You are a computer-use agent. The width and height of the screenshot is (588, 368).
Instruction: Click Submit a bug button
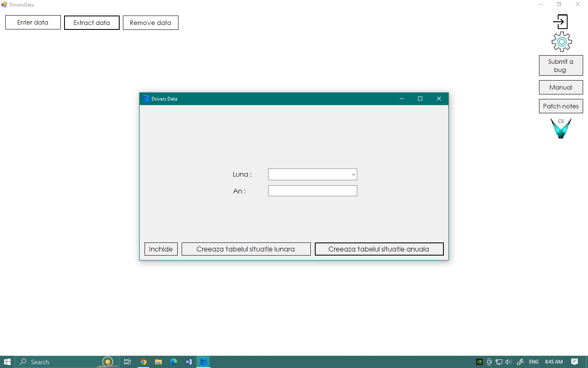561,65
